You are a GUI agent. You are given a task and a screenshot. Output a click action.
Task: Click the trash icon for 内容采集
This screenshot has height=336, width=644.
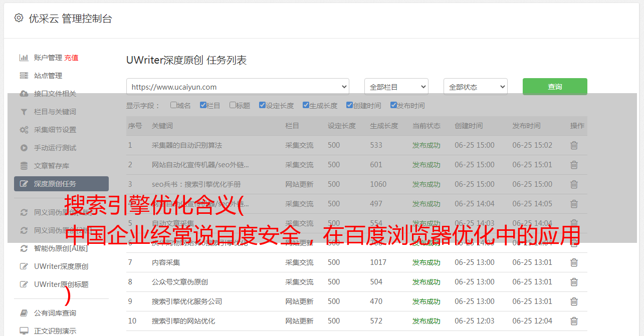[574, 262]
